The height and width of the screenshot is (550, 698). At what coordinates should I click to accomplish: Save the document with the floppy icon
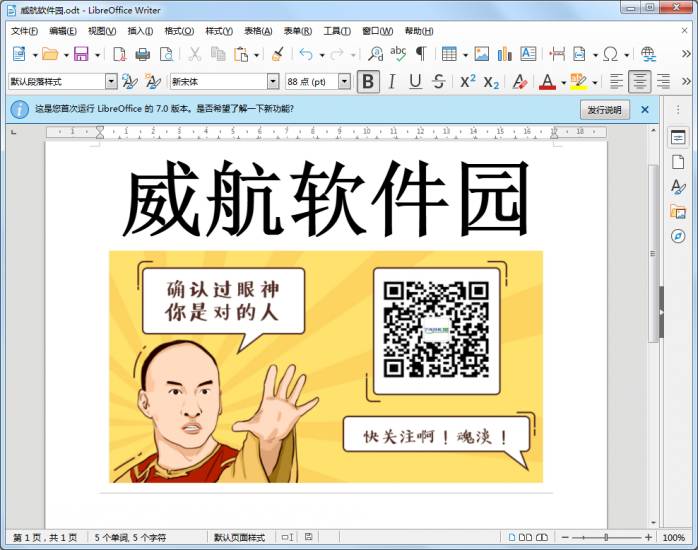click(x=81, y=54)
